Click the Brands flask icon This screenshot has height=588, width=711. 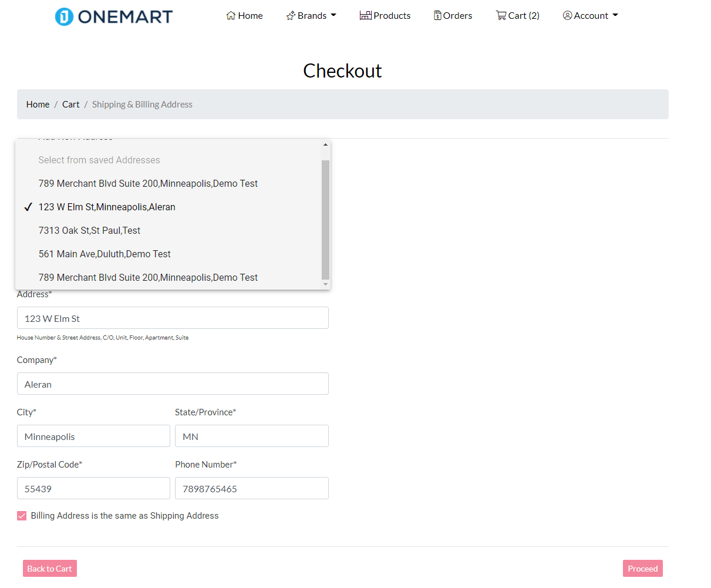(x=289, y=15)
